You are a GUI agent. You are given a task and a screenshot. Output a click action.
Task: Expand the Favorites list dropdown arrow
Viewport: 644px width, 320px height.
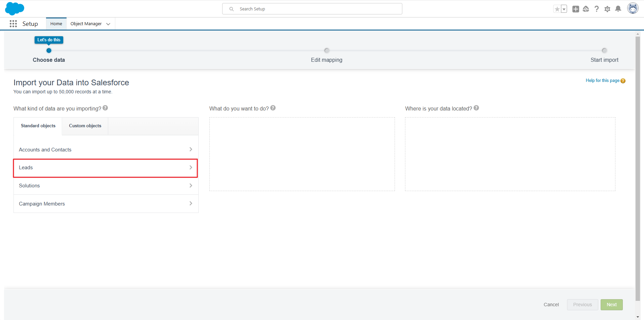pyautogui.click(x=564, y=9)
